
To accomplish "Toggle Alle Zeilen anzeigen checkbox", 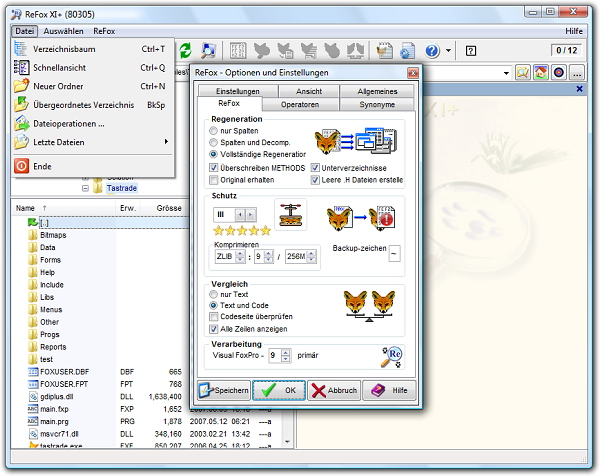I will (x=213, y=329).
